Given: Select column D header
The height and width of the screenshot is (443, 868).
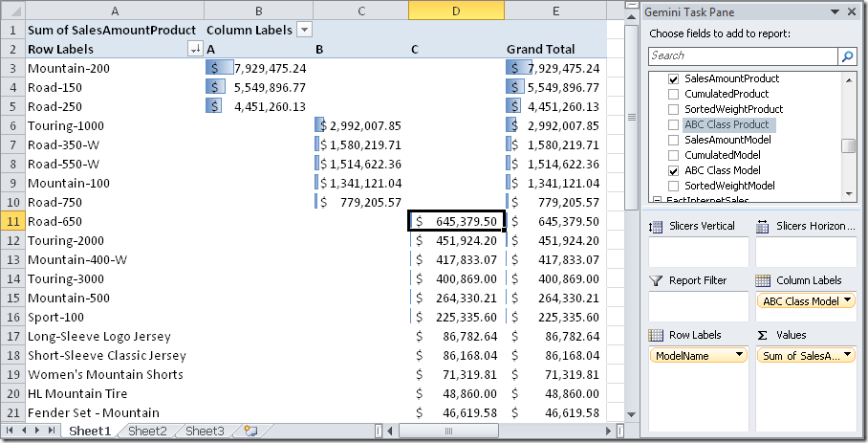Looking at the screenshot, I should (x=456, y=11).
